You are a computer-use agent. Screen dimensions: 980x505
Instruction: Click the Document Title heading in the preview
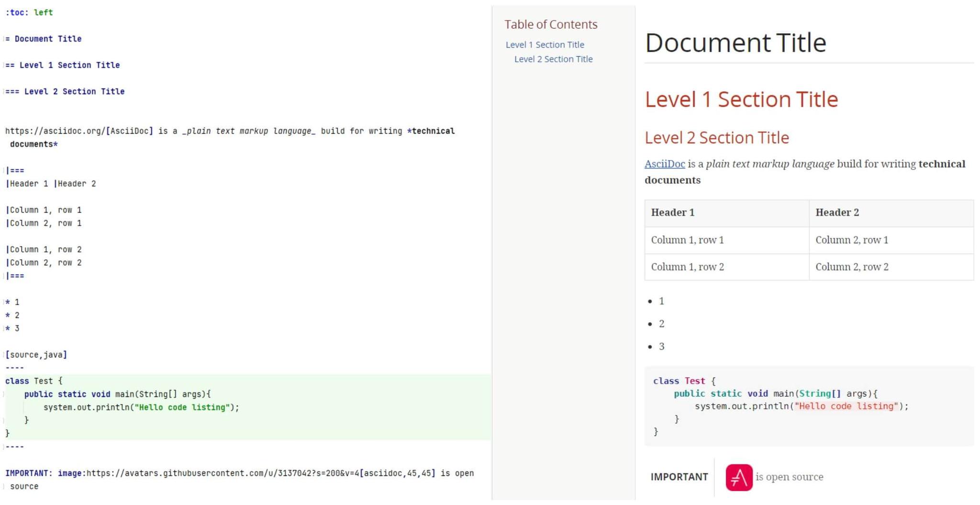(x=735, y=42)
